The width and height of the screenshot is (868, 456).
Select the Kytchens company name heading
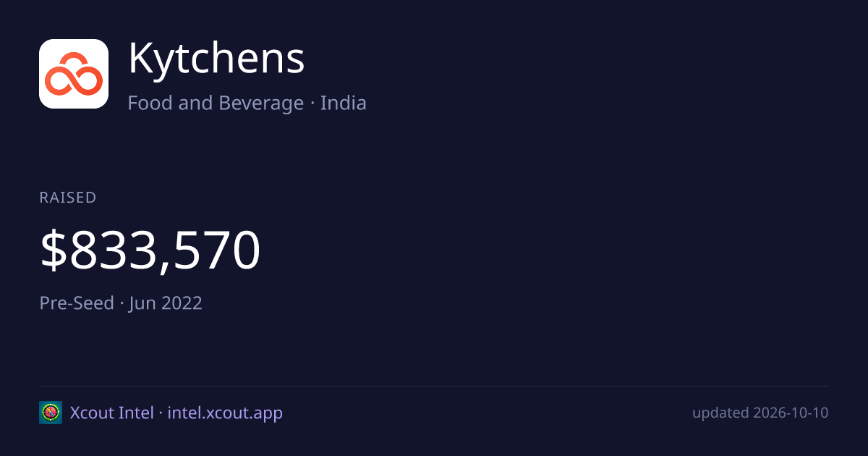tap(216, 59)
